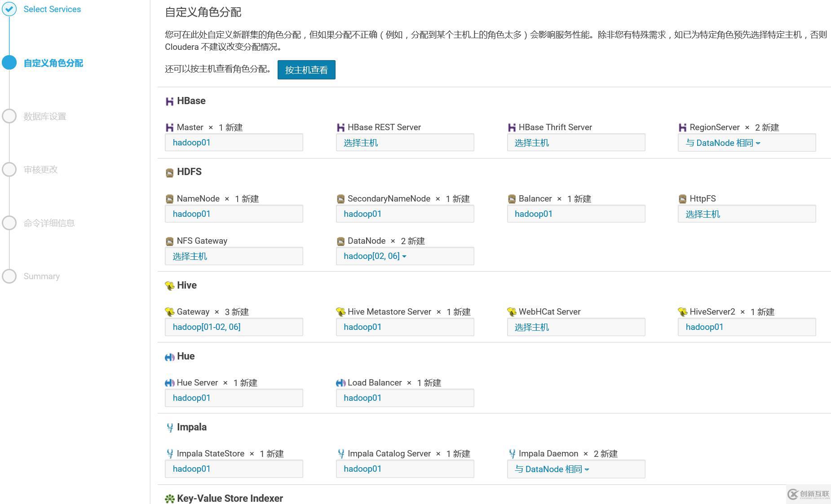Viewport: 831px width, 504px height.
Task: Change SecondaryNameNode host hadoop01
Action: [405, 214]
